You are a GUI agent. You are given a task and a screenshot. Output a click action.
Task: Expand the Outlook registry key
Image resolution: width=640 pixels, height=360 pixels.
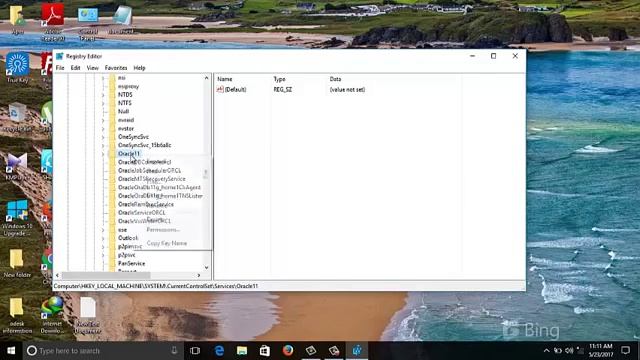pyautogui.click(x=103, y=238)
